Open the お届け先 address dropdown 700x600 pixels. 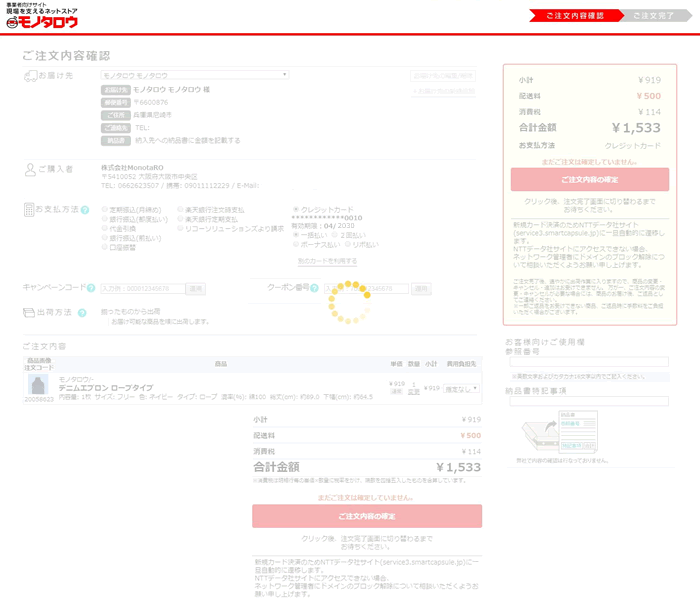click(x=195, y=75)
